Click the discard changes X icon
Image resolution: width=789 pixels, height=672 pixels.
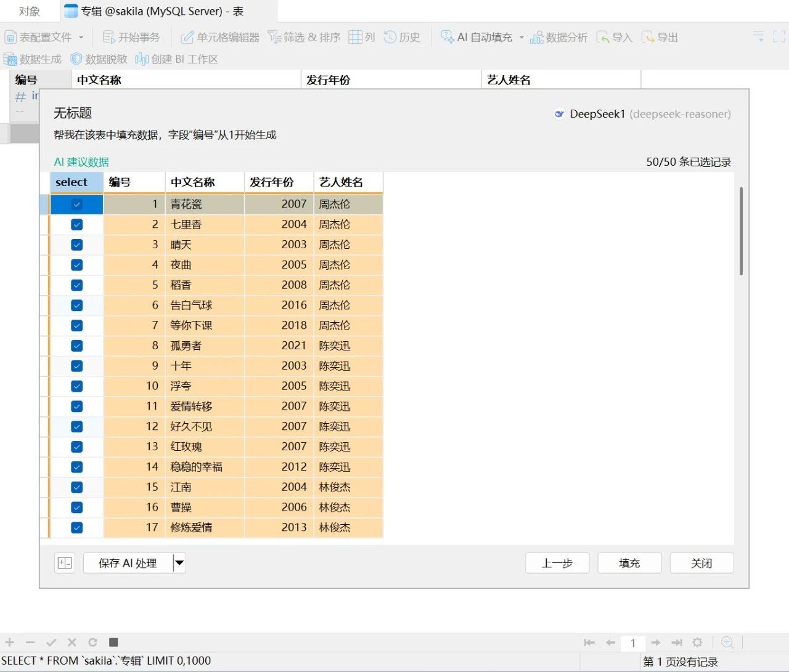[x=72, y=642]
